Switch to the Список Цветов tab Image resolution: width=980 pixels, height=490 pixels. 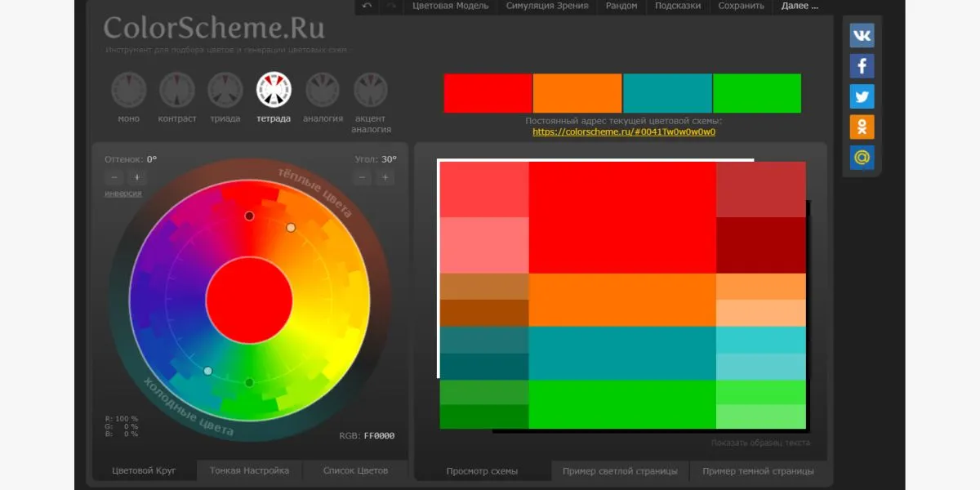[355, 470]
